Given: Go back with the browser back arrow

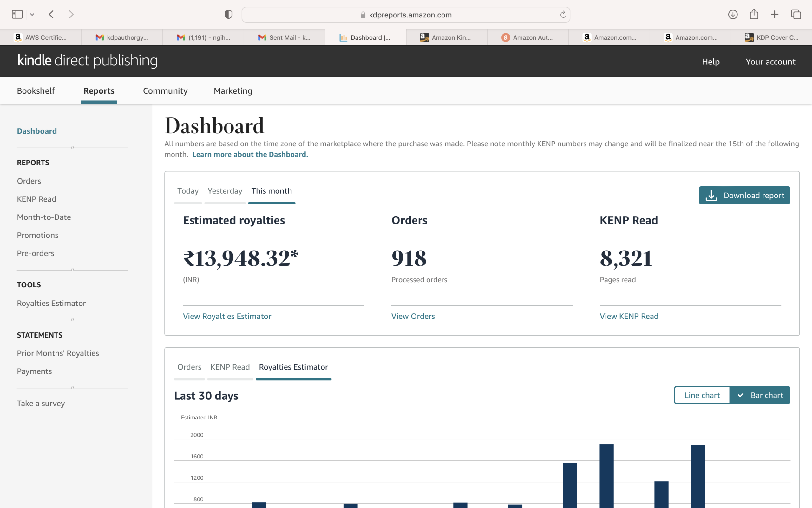Looking at the screenshot, I should (x=51, y=15).
